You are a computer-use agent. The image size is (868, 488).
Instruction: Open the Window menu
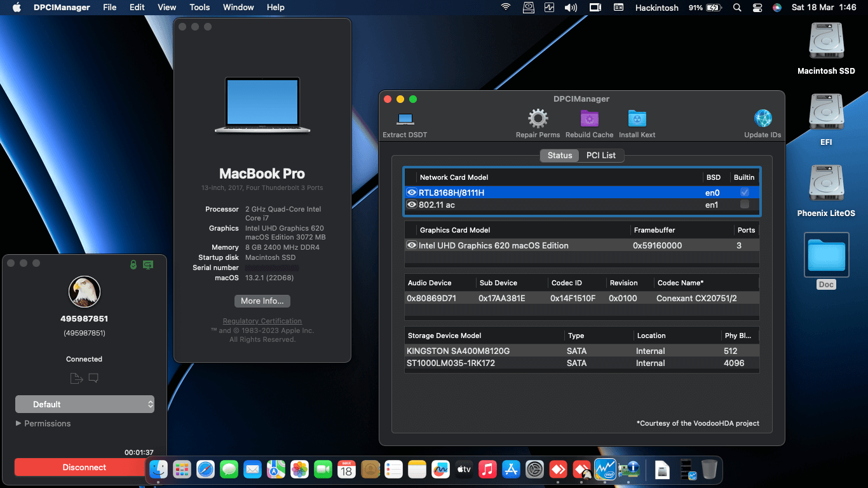pyautogui.click(x=238, y=8)
